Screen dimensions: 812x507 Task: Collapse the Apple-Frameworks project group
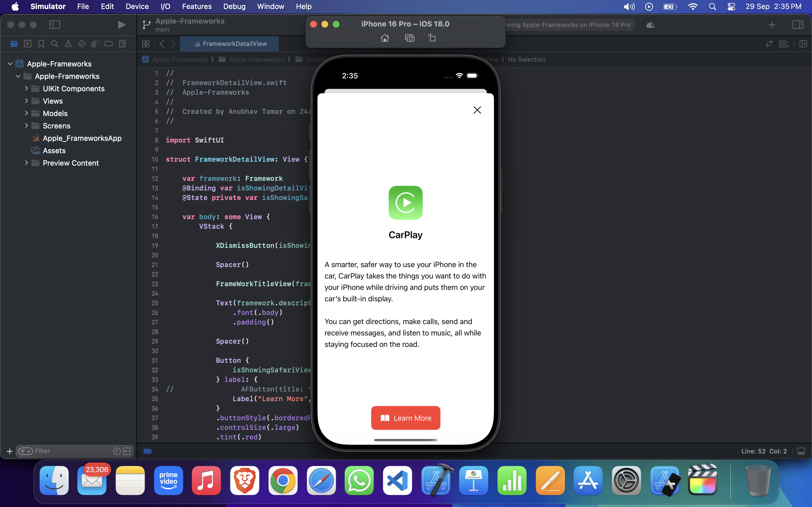pyautogui.click(x=10, y=64)
